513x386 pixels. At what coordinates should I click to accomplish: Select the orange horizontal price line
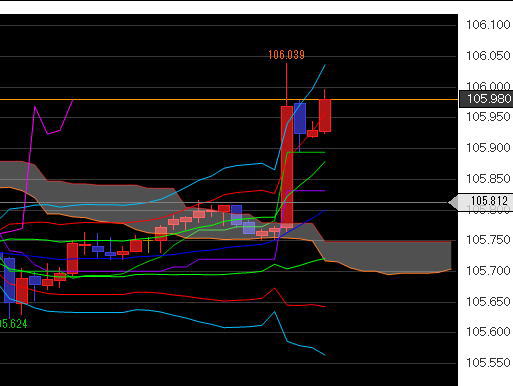[x=229, y=100]
